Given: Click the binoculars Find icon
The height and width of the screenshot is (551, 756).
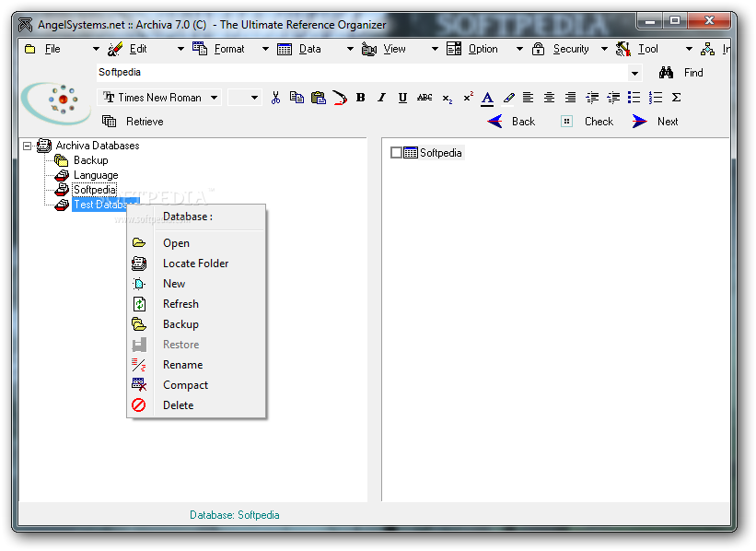Looking at the screenshot, I should (666, 73).
